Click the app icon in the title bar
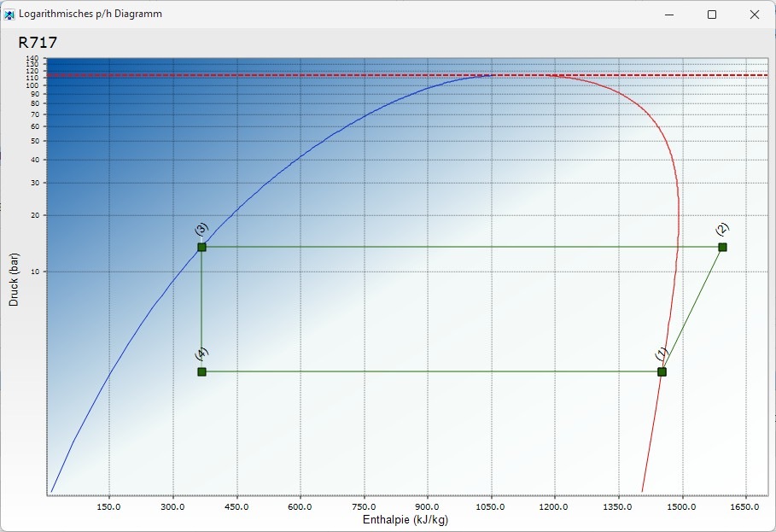The width and height of the screenshot is (776, 532). 10,15
